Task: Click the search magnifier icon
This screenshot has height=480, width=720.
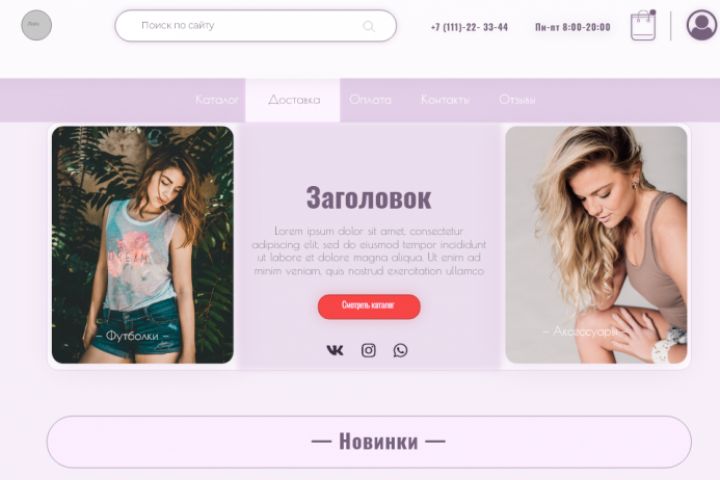Action: [x=368, y=26]
